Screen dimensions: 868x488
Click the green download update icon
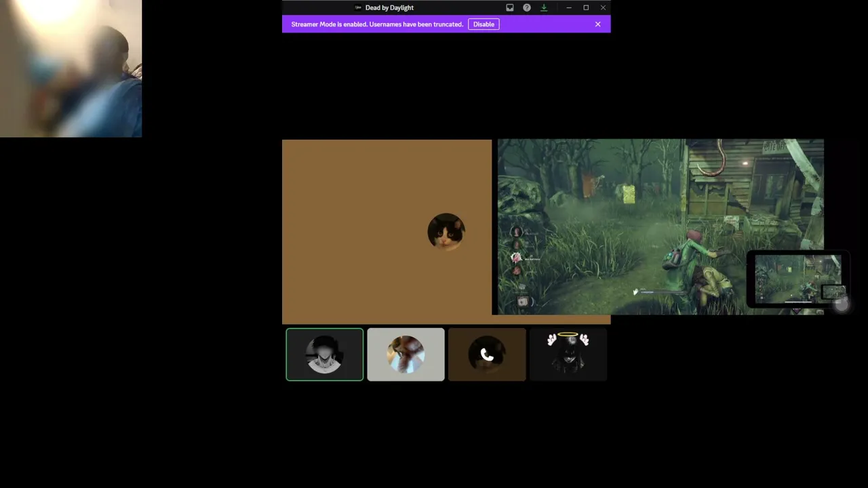[544, 7]
